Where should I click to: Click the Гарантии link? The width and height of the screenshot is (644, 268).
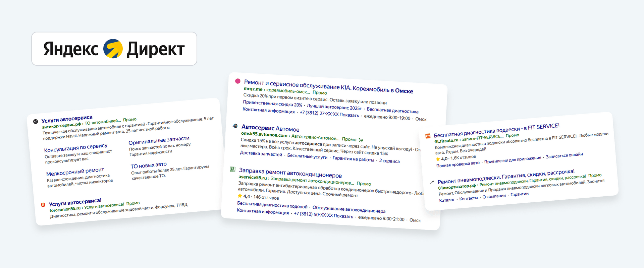click(x=519, y=194)
